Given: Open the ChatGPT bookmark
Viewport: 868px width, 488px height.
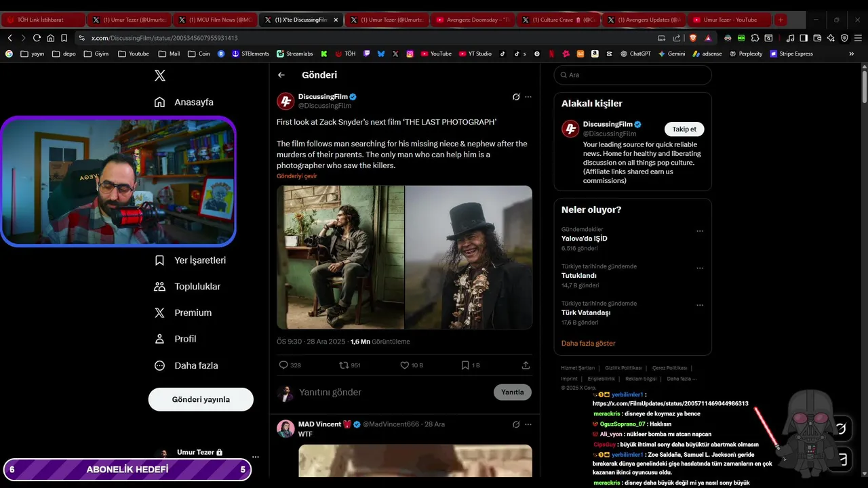Looking at the screenshot, I should 635,54.
